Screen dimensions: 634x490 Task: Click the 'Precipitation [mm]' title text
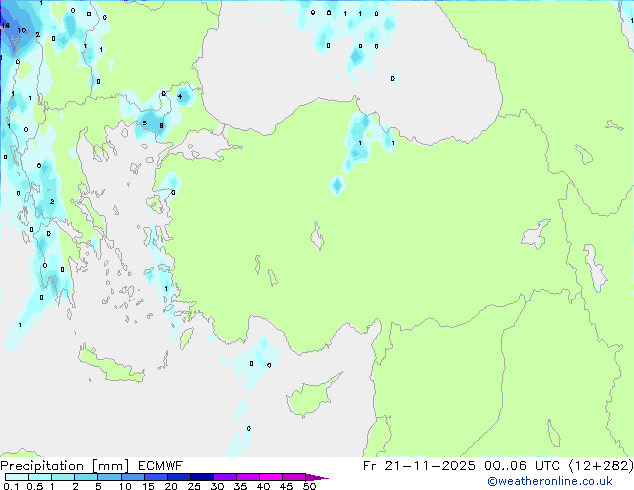tap(64, 466)
